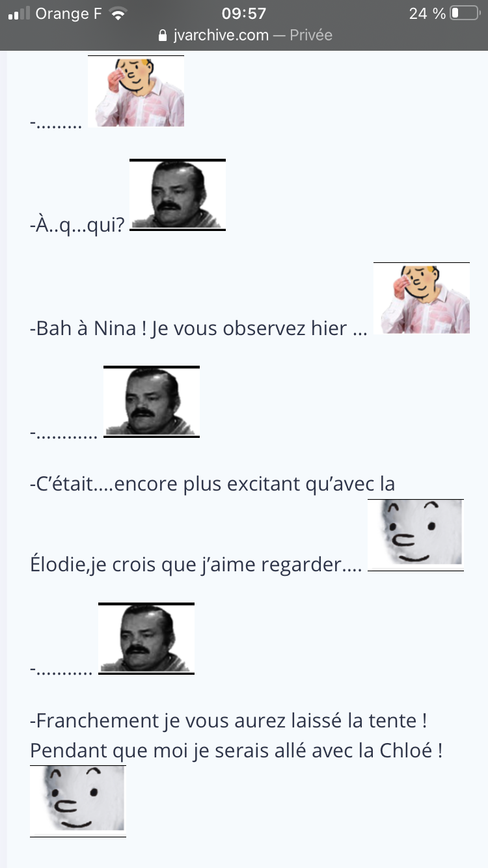Tap the cartoon sticker after 'Je vous observez hier'

(422, 298)
